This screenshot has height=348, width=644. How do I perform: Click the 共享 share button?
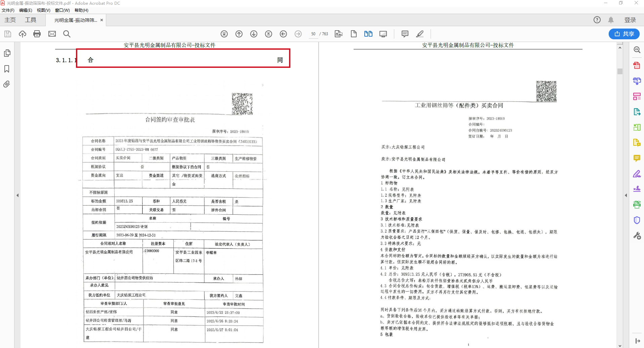pos(624,34)
